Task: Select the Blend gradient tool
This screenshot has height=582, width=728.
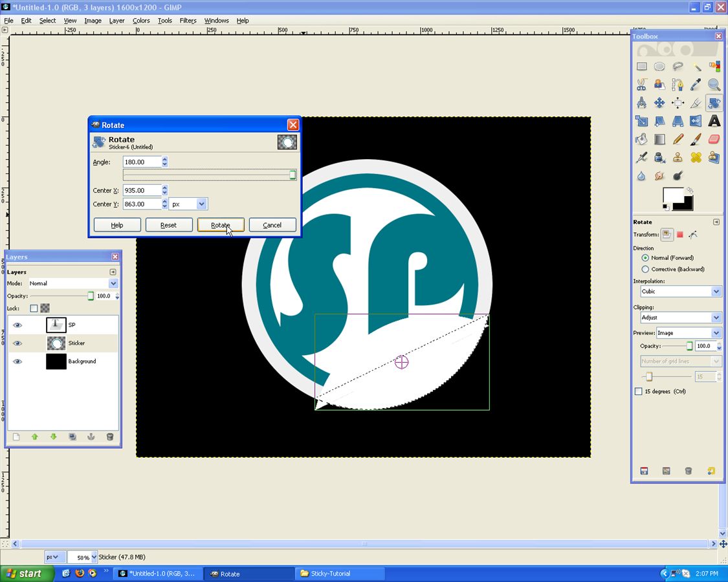Action: pyautogui.click(x=659, y=139)
